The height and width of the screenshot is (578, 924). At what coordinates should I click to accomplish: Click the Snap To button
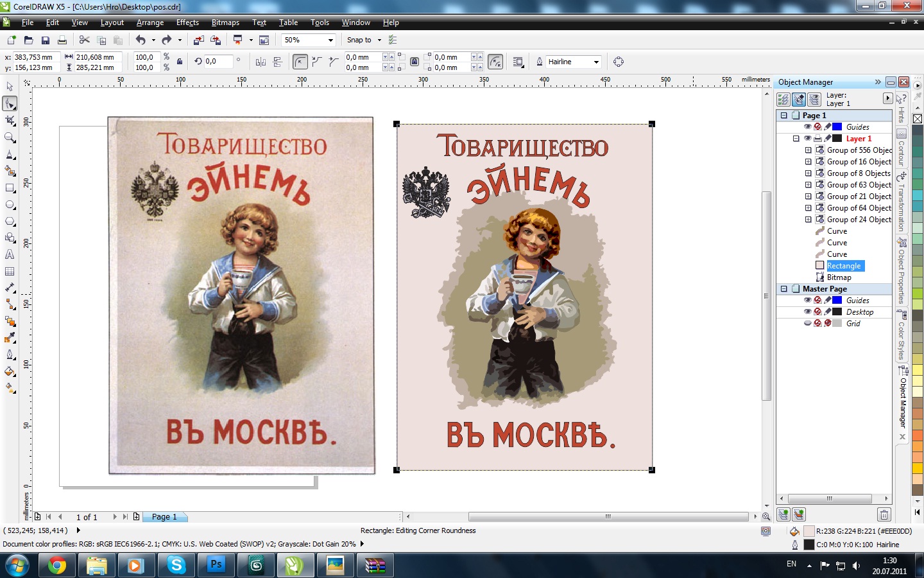pyautogui.click(x=359, y=40)
